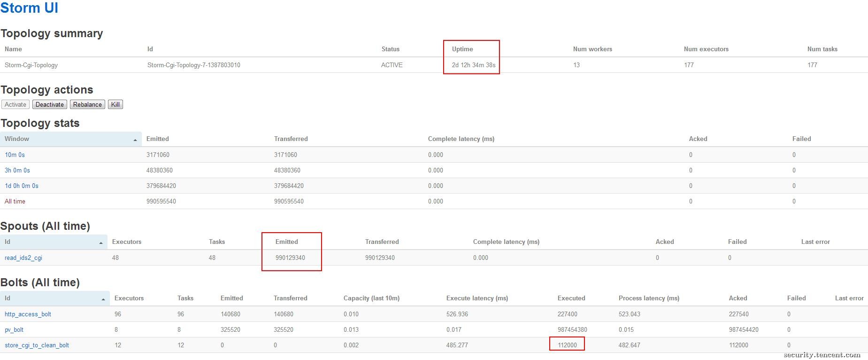The width and height of the screenshot is (868, 360).
Task: Rebalance the topology
Action: [x=87, y=104]
